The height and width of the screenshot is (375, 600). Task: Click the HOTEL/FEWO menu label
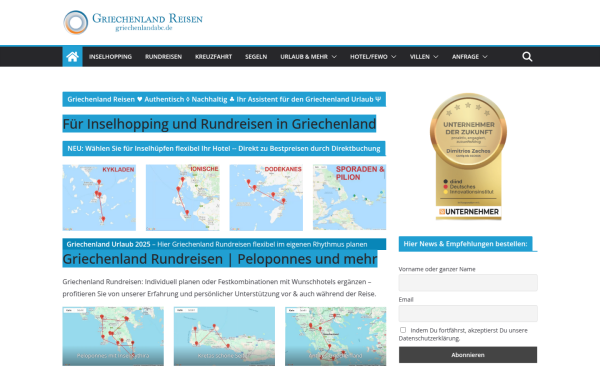[x=368, y=57]
